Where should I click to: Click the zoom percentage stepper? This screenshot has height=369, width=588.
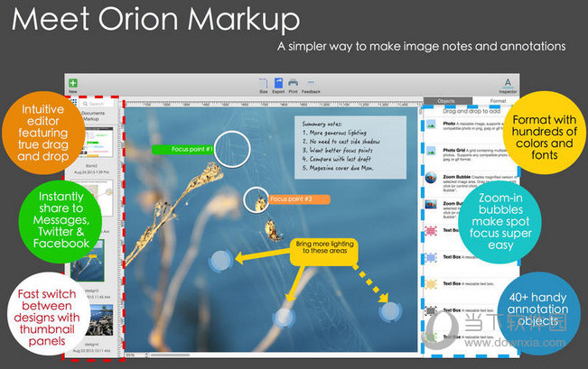[x=146, y=355]
